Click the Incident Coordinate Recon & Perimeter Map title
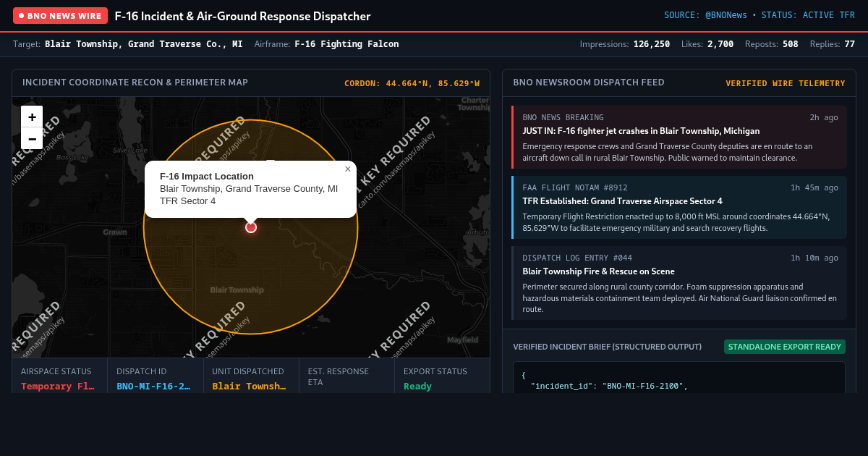Viewport: 868px width, 456px height. tap(135, 83)
